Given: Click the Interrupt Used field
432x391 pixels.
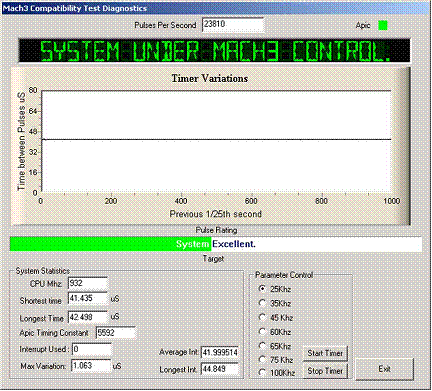Looking at the screenshot, I should click(x=91, y=349).
